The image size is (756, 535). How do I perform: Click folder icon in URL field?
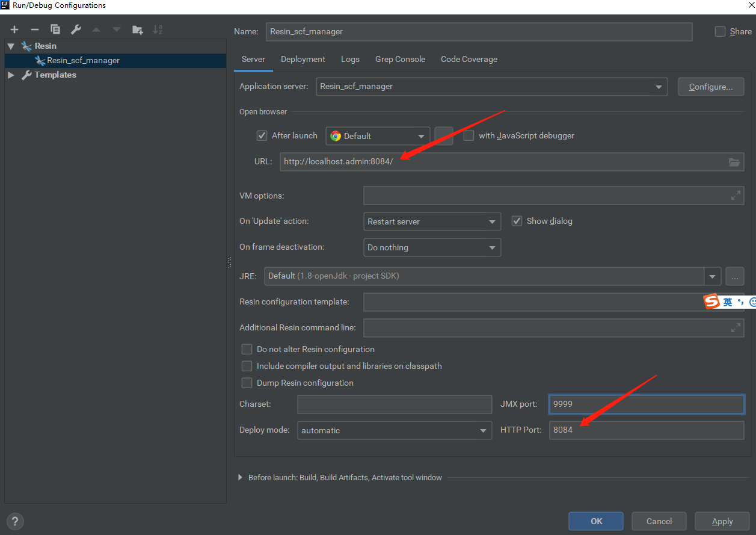click(734, 162)
